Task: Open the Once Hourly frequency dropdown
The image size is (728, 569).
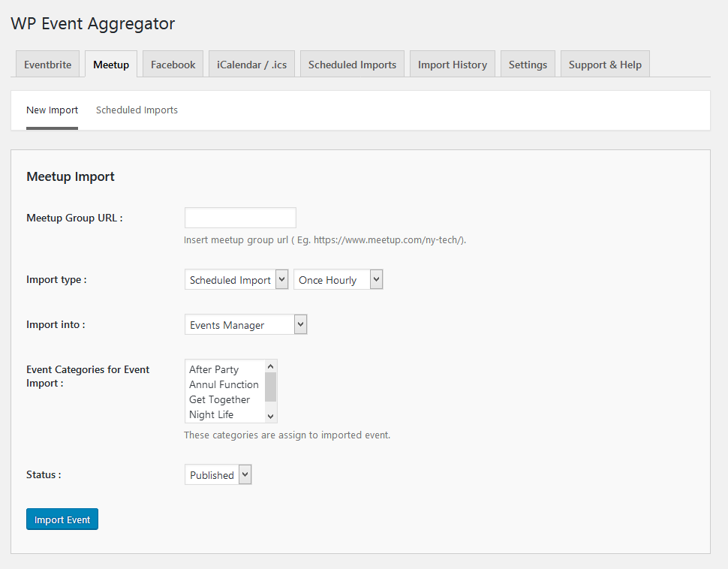Action: (x=338, y=280)
